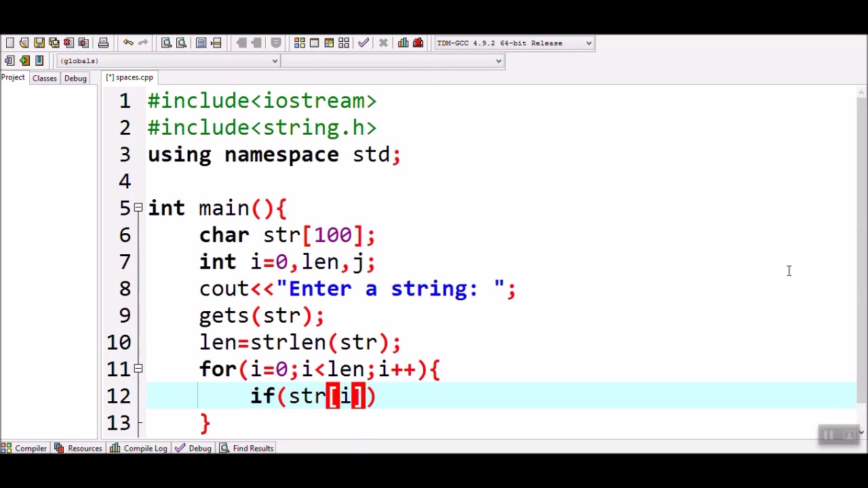This screenshot has width=868, height=488.
Task: Click the first icon on the second toolbar row
Action: click(9, 60)
